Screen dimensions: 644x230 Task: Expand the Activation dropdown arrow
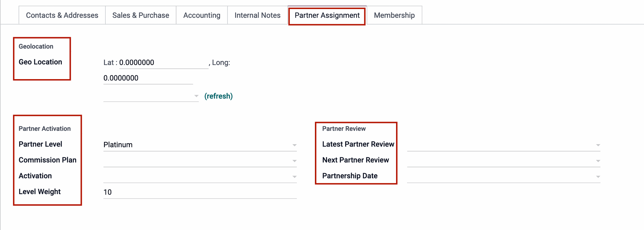pos(294,177)
